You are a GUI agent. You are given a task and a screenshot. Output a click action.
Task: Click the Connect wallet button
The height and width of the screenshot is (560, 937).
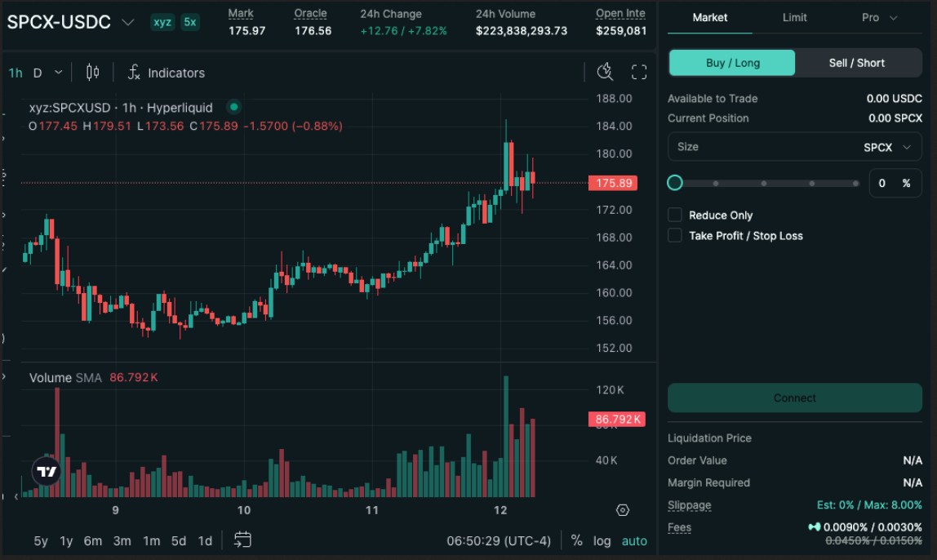[x=794, y=398]
